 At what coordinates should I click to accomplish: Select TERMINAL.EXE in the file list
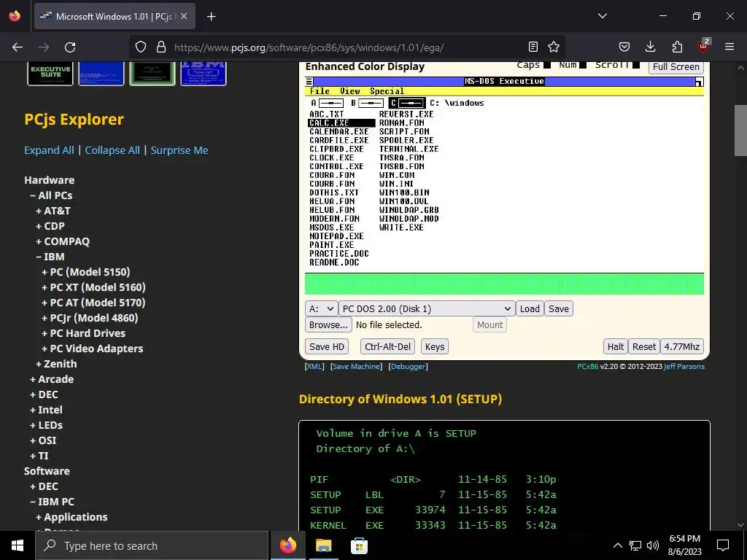pyautogui.click(x=409, y=149)
